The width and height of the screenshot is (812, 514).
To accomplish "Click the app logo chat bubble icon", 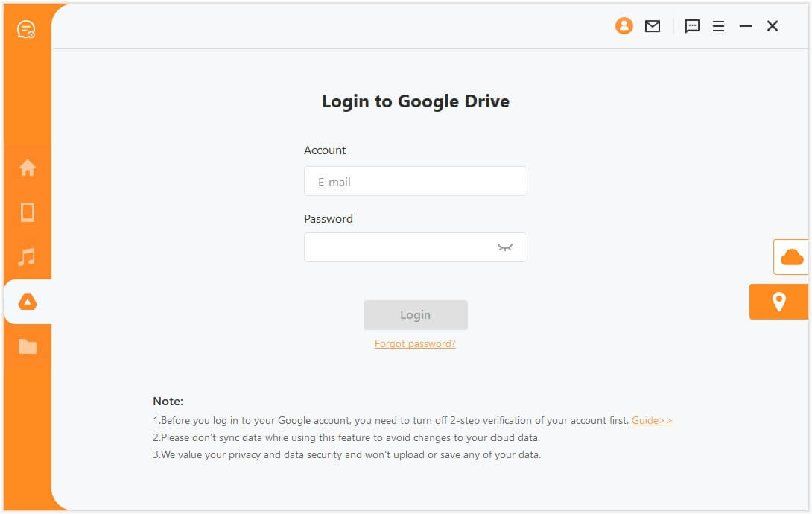I will (x=25, y=27).
